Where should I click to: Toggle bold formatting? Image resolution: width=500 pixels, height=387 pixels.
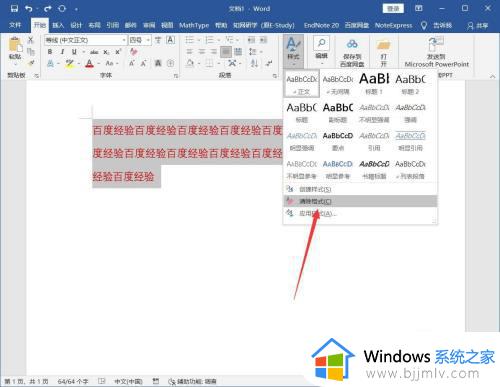[x=50, y=52]
